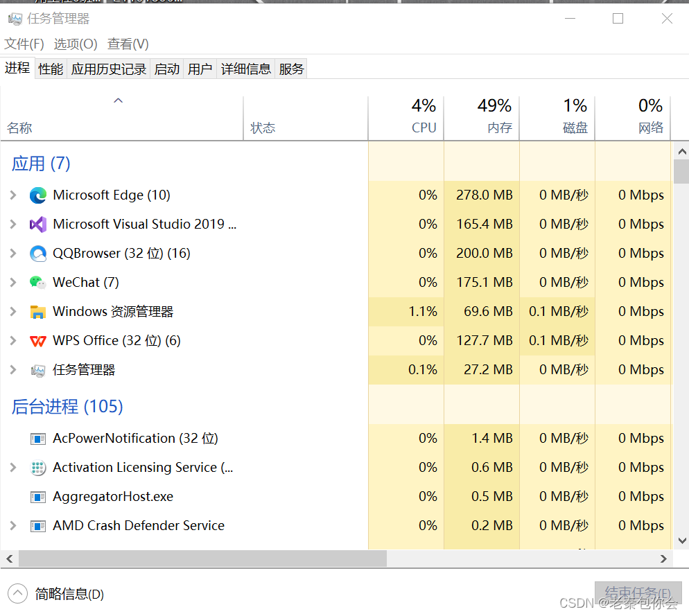Switch to the 启动 tab

point(167,69)
